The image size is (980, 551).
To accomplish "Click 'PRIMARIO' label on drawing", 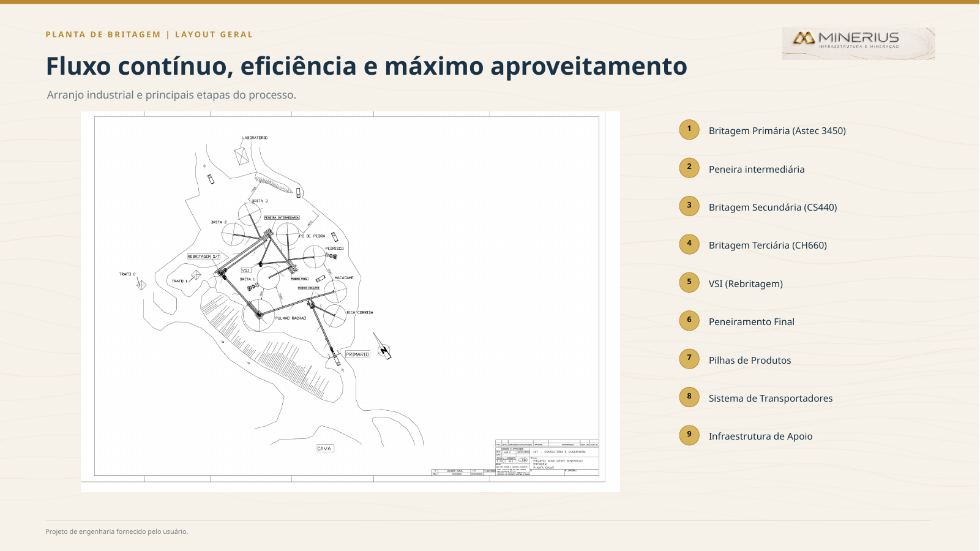I will tap(357, 354).
